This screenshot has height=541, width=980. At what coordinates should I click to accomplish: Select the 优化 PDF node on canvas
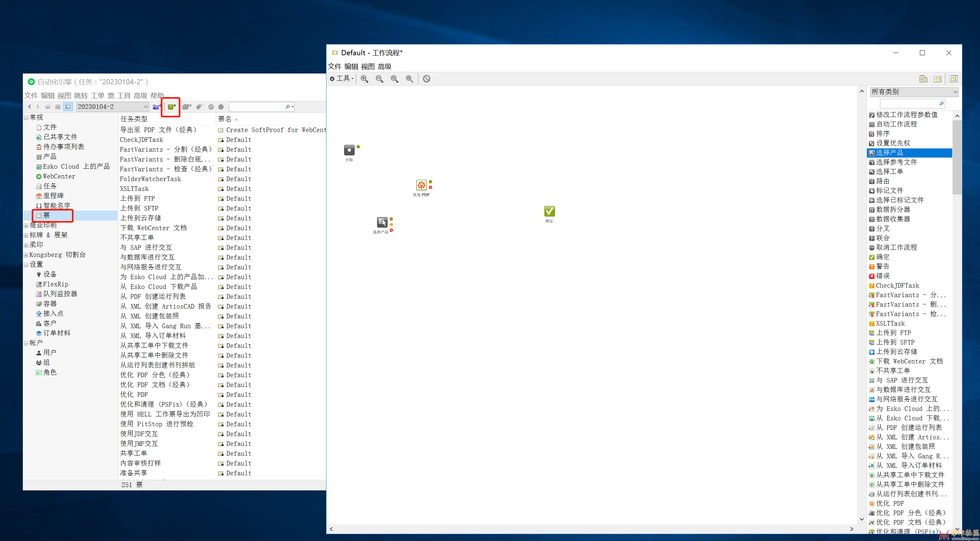[421, 185]
